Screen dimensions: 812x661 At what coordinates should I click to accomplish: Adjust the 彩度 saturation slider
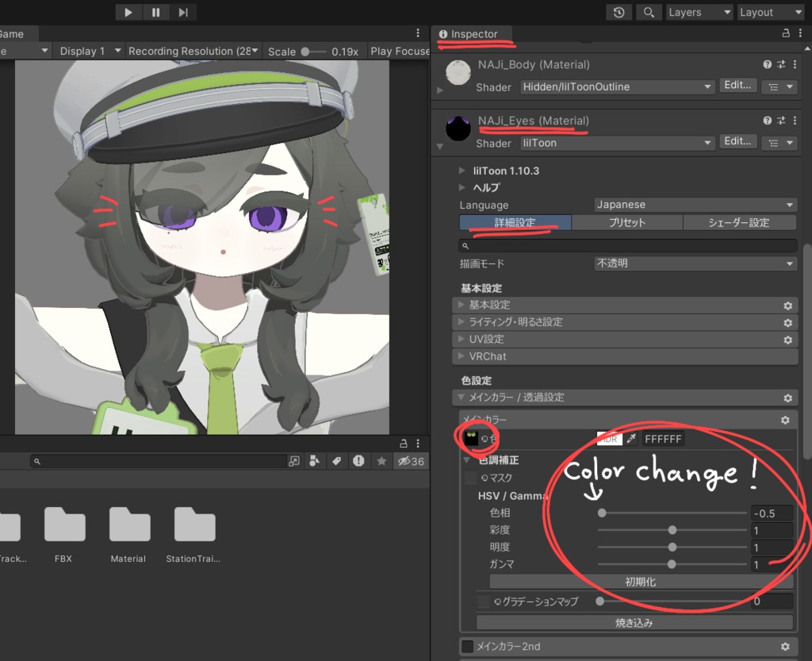click(672, 530)
